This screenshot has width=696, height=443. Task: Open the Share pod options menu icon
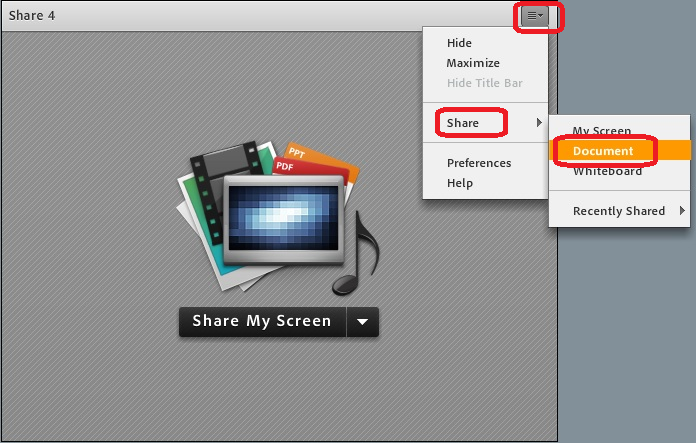[x=535, y=16]
